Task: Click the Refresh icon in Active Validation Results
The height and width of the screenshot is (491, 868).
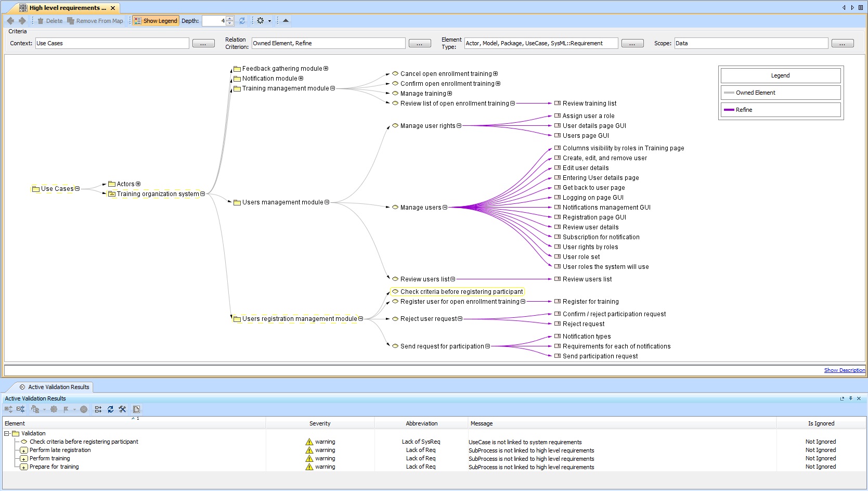Action: pyautogui.click(x=110, y=410)
